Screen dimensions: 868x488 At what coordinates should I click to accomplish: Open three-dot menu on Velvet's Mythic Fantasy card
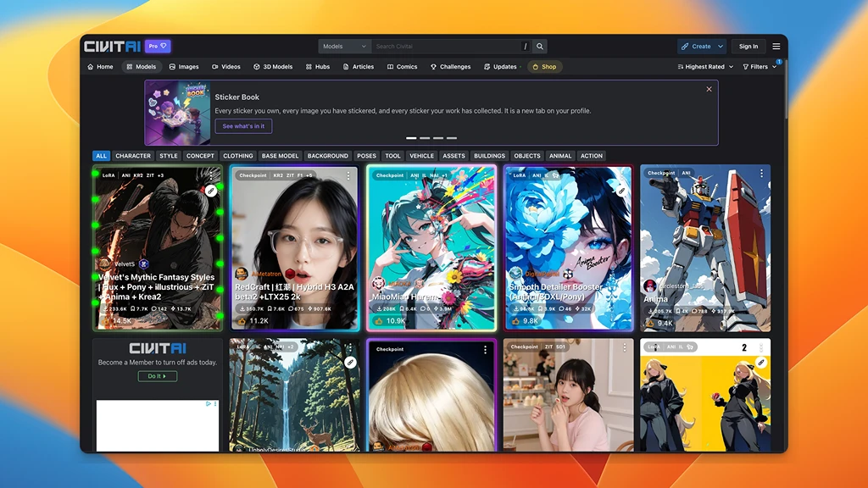pos(211,175)
